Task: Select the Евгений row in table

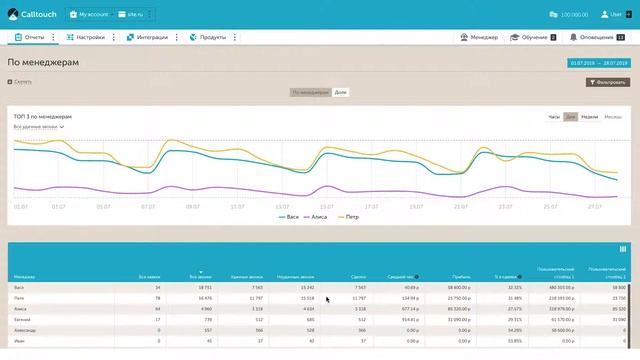Action: 318,320
